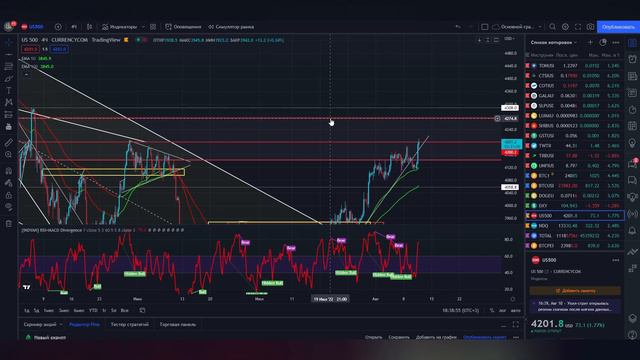Select the chart layout square icon
The width and height of the screenshot is (640, 360).
point(484,27)
